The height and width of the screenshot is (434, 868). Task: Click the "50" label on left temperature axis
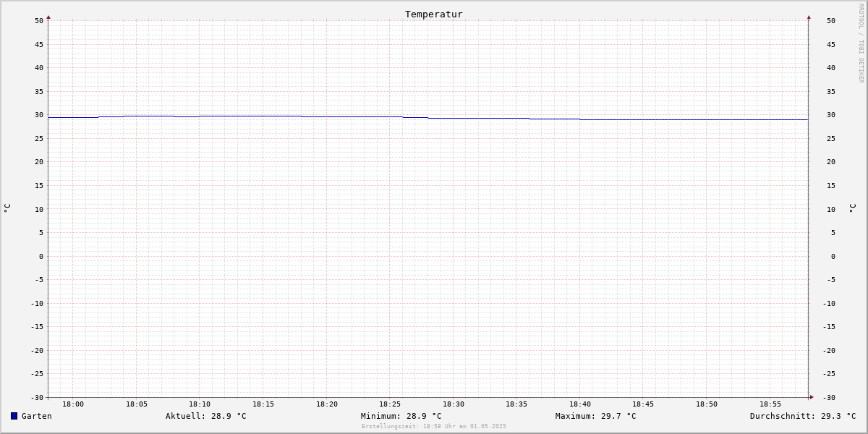coord(39,20)
